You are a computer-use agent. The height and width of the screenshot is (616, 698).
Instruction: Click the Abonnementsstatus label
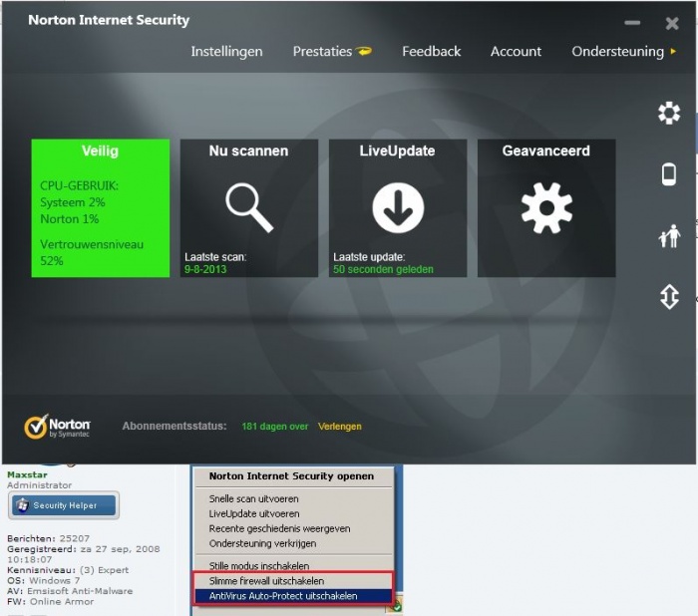tap(174, 427)
